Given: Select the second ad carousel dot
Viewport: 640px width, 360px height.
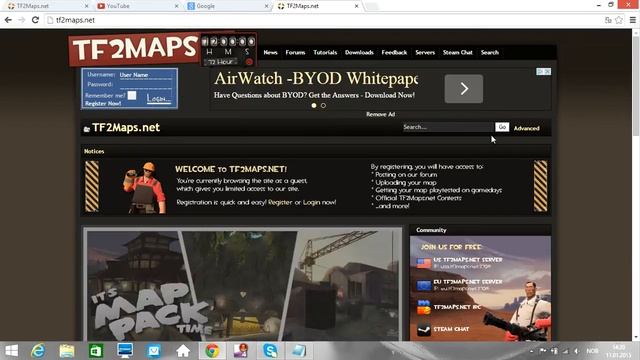Looking at the screenshot, I should pos(323,105).
